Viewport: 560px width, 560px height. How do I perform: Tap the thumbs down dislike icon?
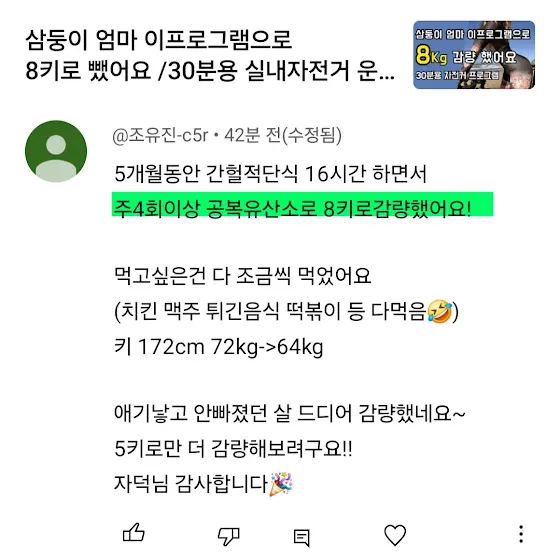click(x=229, y=536)
